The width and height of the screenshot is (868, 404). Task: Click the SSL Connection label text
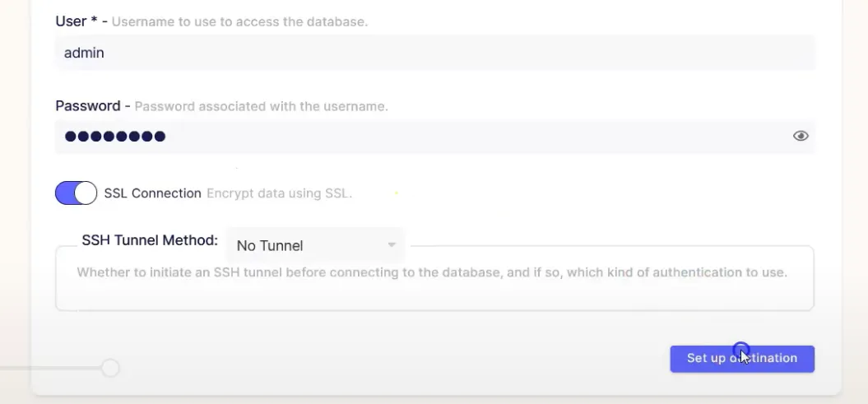click(x=153, y=193)
